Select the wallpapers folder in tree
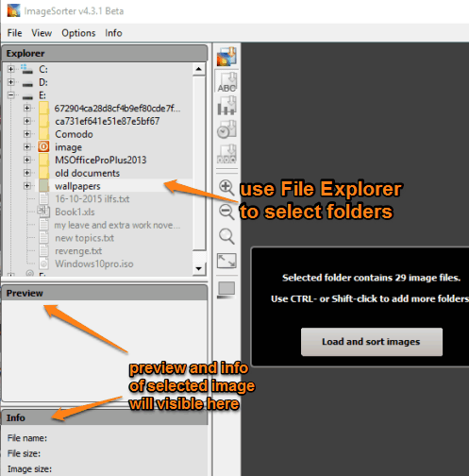Image resolution: width=469 pixels, height=476 pixels. coord(77,186)
